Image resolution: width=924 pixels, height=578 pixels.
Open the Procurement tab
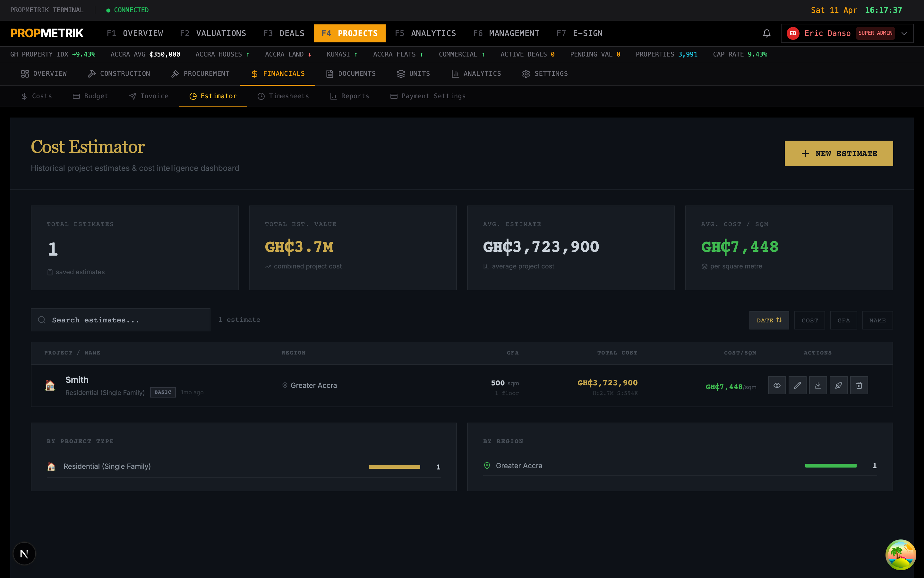click(201, 74)
